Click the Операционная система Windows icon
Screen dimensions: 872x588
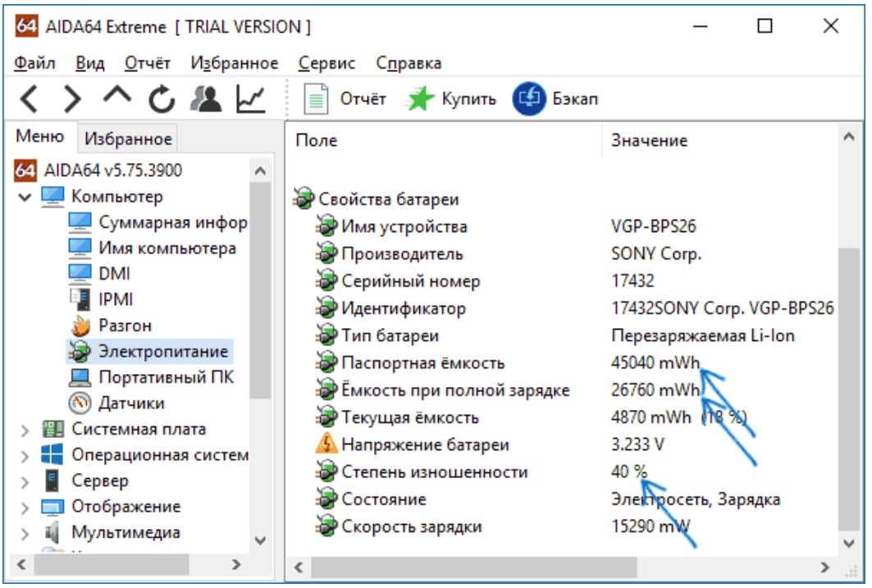tap(53, 454)
